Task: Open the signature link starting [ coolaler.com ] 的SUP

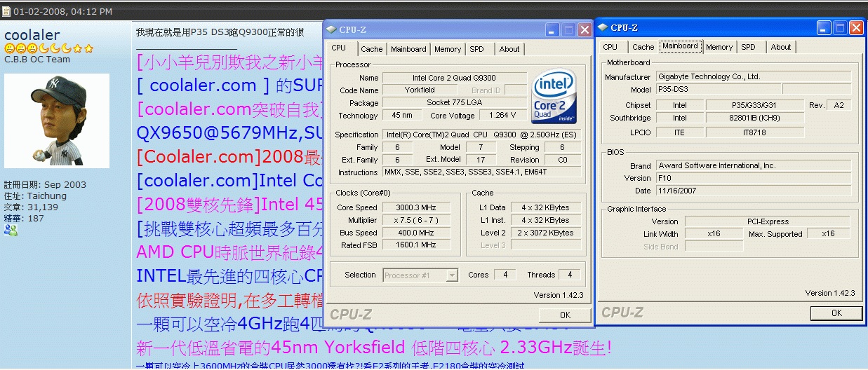Action: 229,86
